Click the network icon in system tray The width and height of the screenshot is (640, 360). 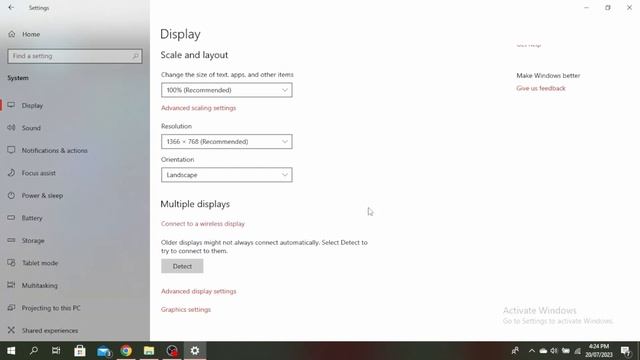(x=578, y=351)
